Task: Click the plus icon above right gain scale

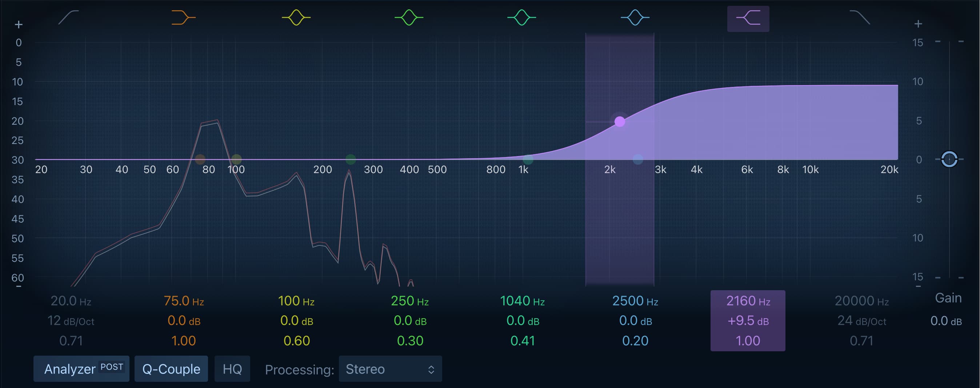Action: [x=918, y=24]
